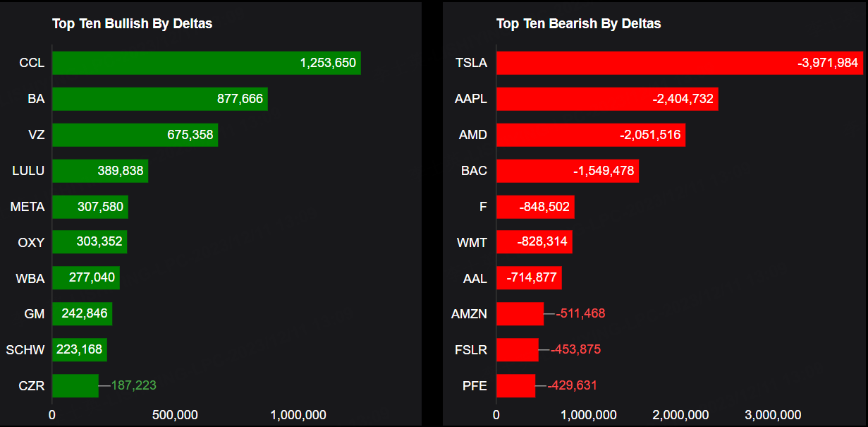The width and height of the screenshot is (868, 427).
Task: Click the VZ bar showing 675,358
Action: point(135,135)
